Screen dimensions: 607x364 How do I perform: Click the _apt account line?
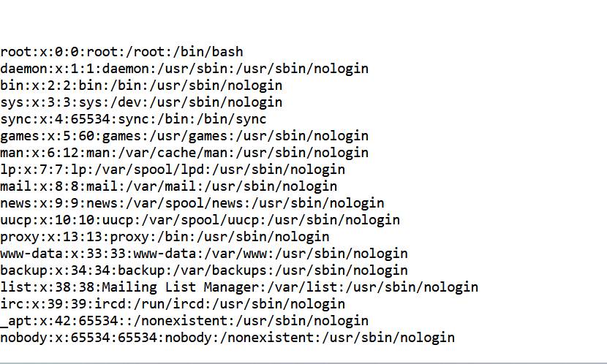point(183,321)
